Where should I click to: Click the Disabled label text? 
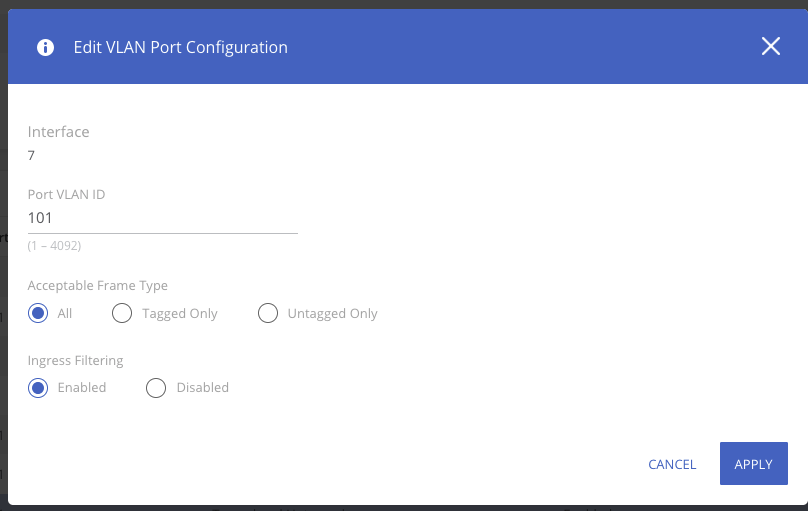(x=202, y=388)
